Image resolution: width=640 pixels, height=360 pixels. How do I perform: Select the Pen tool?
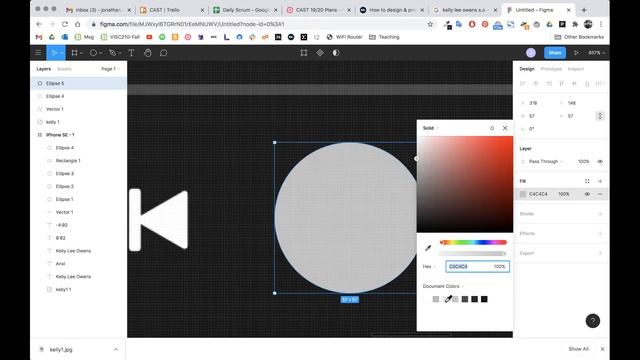pyautogui.click(x=112, y=53)
